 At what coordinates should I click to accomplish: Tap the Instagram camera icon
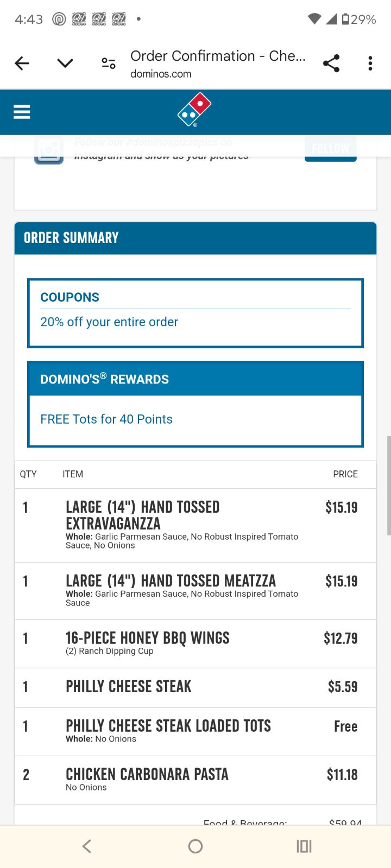pyautogui.click(x=49, y=150)
